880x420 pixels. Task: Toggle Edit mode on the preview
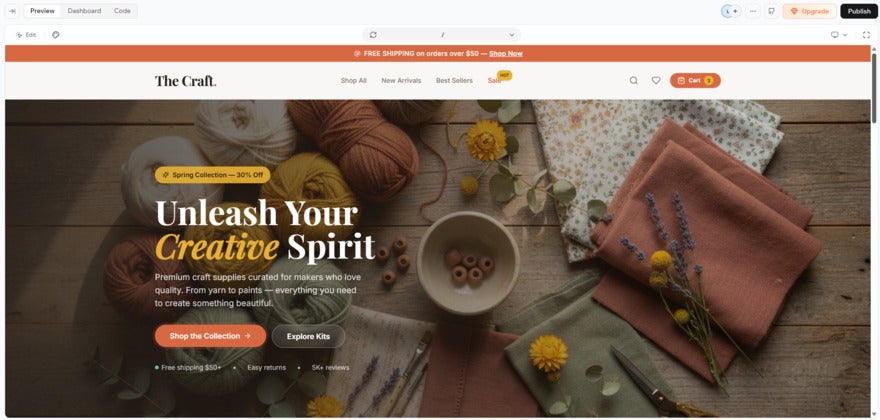26,35
